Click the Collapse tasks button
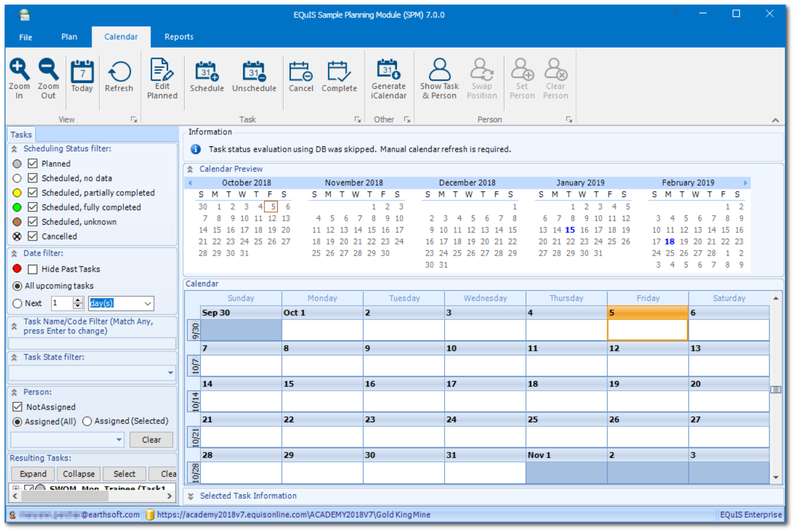The height and width of the screenshot is (532, 795). point(78,474)
